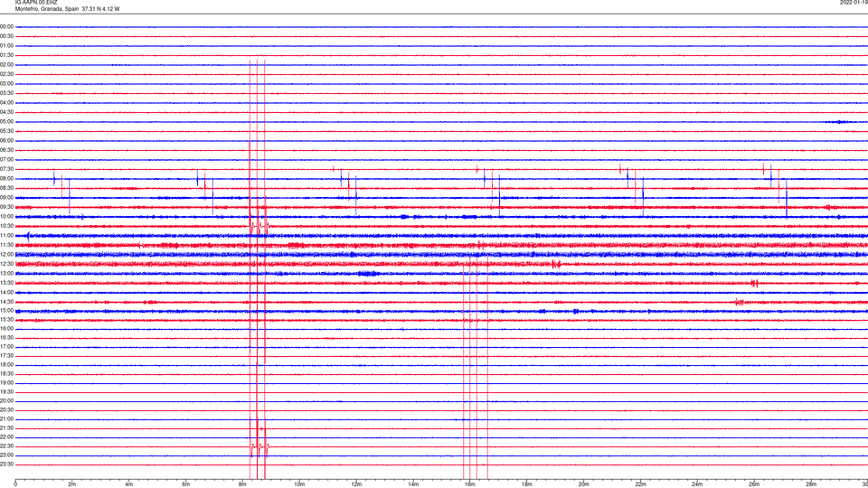
Task: Click the station code IG.AAPN.00.EHZ
Action: [36, 3]
